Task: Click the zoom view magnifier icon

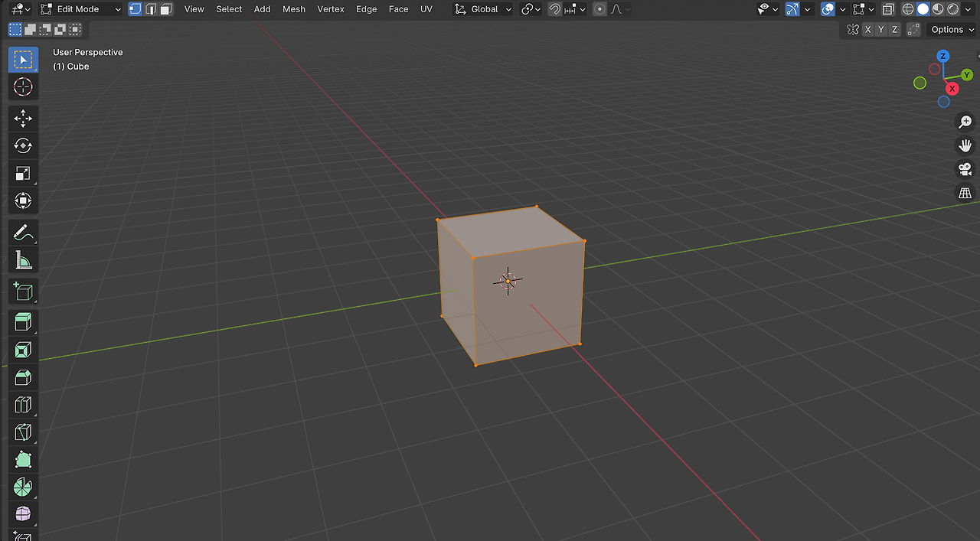Action: pyautogui.click(x=965, y=122)
